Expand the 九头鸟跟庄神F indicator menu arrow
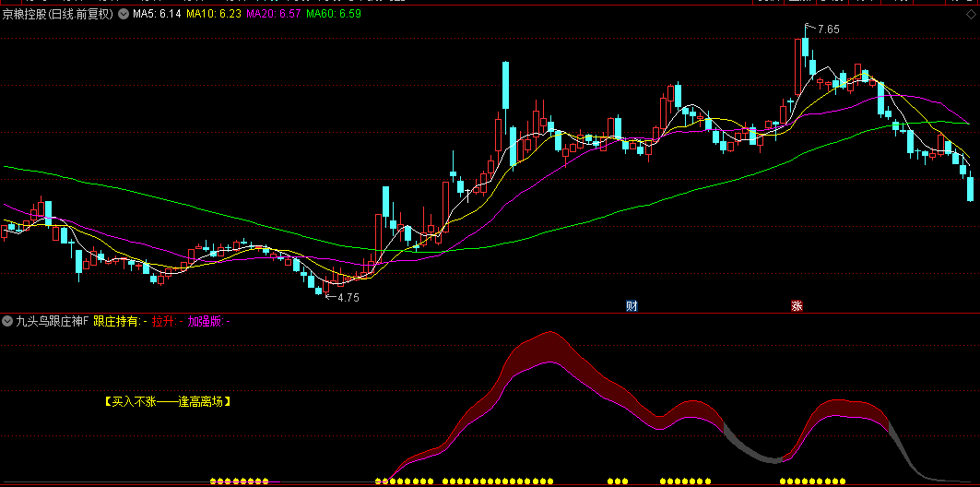Image resolution: width=980 pixels, height=487 pixels. [7, 321]
